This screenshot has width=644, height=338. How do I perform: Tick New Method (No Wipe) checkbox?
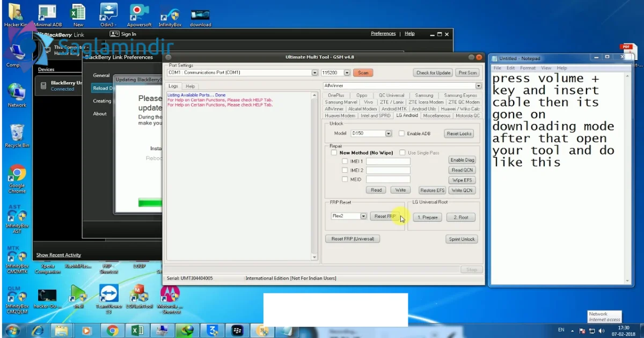point(334,153)
